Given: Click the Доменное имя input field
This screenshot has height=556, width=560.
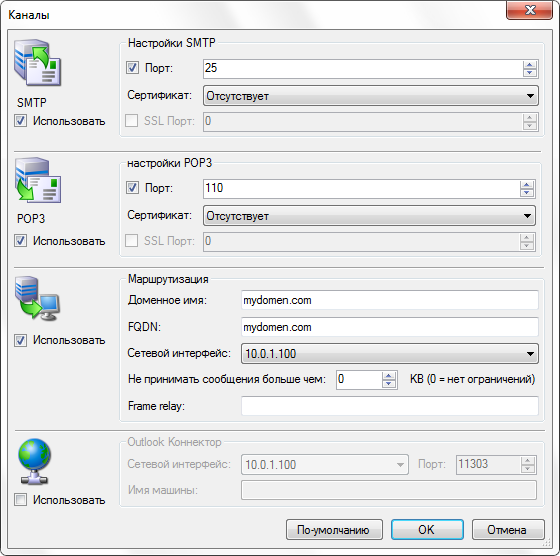Looking at the screenshot, I should pos(390,300).
